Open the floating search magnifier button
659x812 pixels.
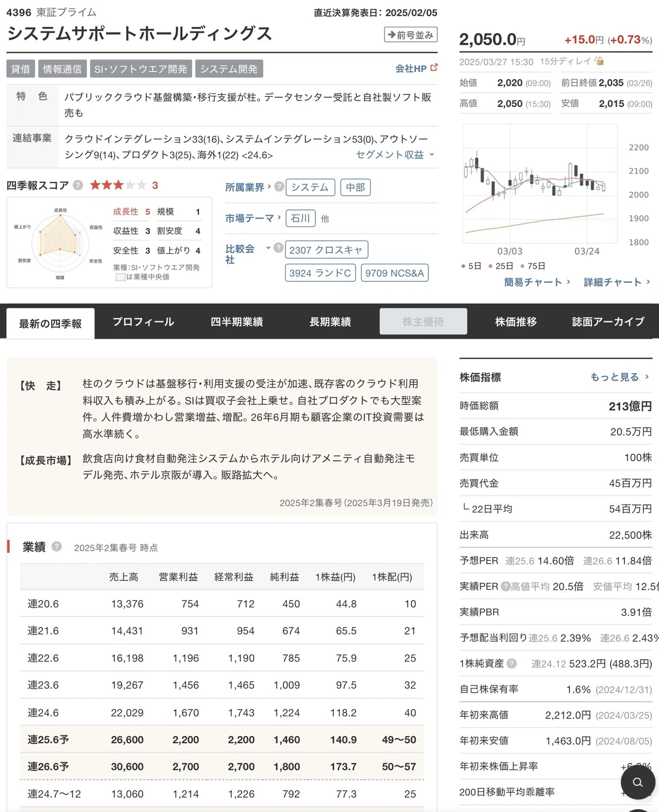pos(638,782)
